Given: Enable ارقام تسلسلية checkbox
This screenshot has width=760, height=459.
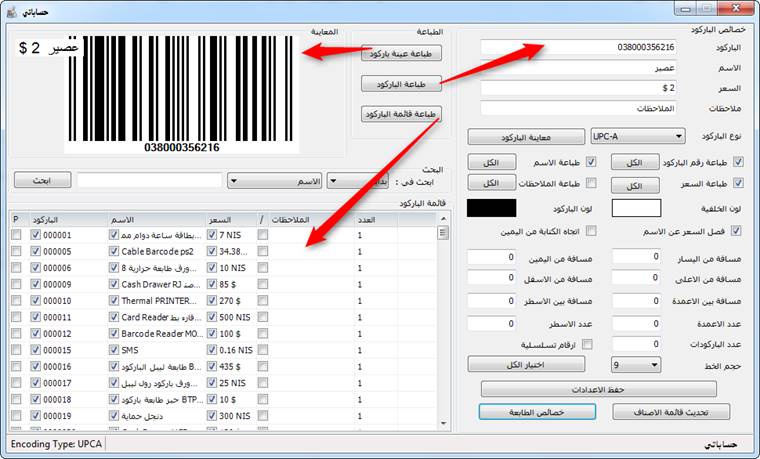Looking at the screenshot, I should click(587, 344).
